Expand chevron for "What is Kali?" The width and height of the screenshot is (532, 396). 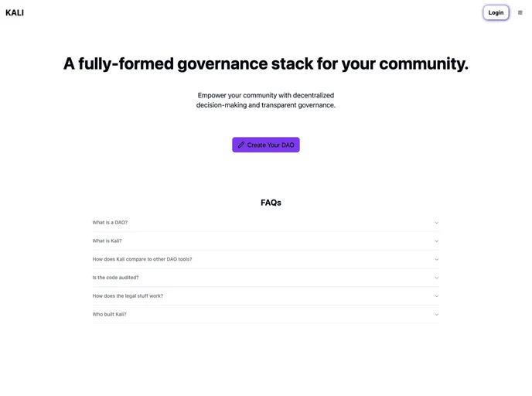click(436, 241)
